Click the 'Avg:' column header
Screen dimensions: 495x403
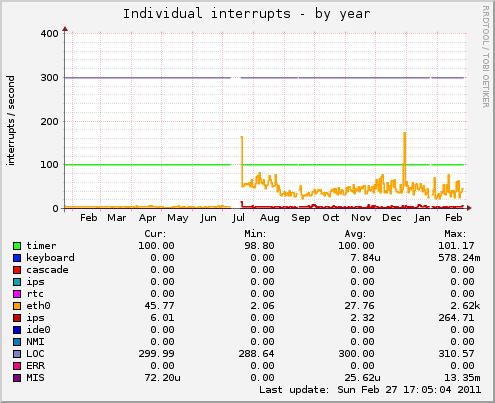355,234
